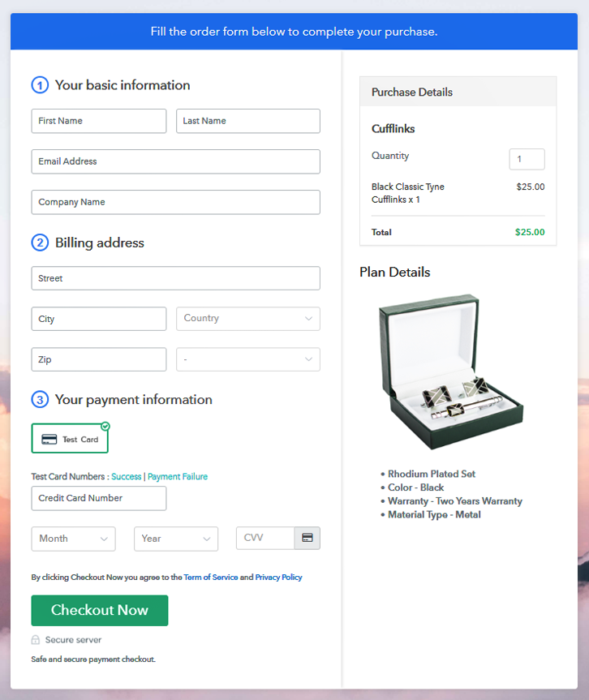
Task: Expand the state dropdown next to Zip
Action: [x=247, y=359]
